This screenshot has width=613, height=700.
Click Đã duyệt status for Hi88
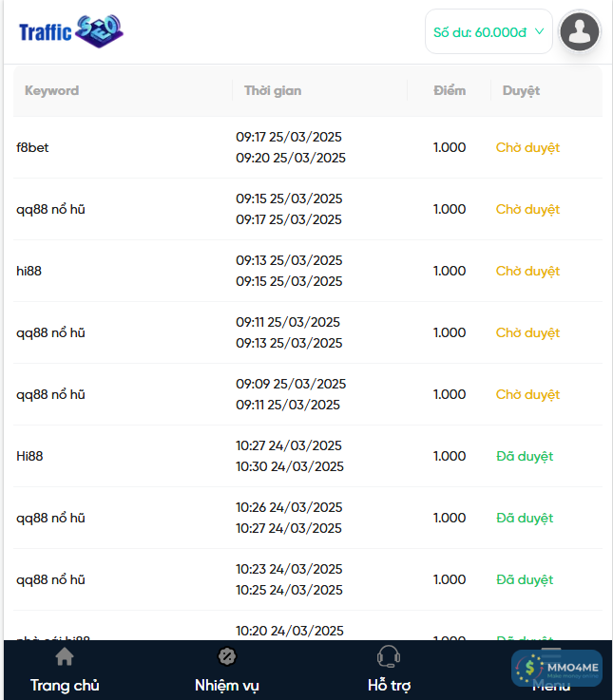pos(525,456)
